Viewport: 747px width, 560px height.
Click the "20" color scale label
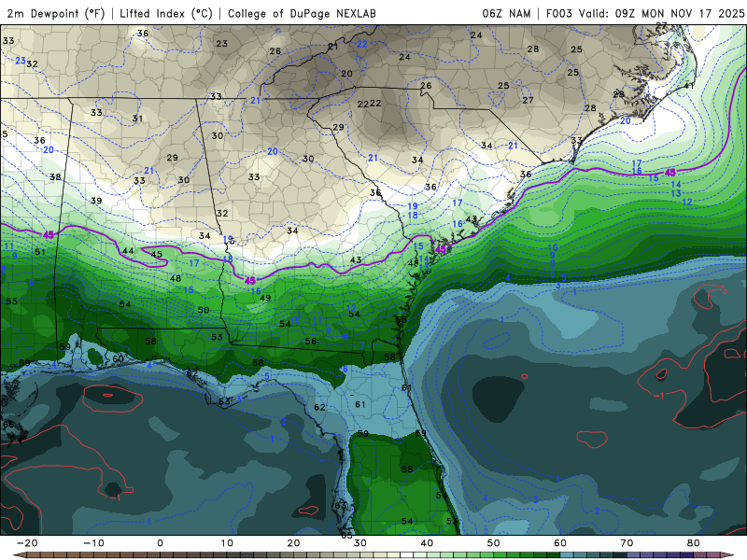[293, 543]
